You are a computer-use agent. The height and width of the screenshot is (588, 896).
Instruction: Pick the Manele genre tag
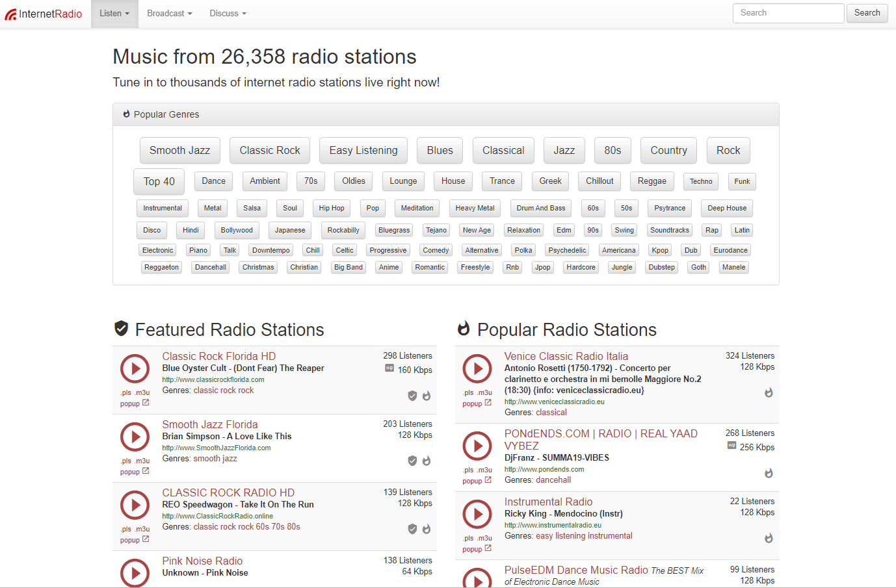pyautogui.click(x=733, y=267)
